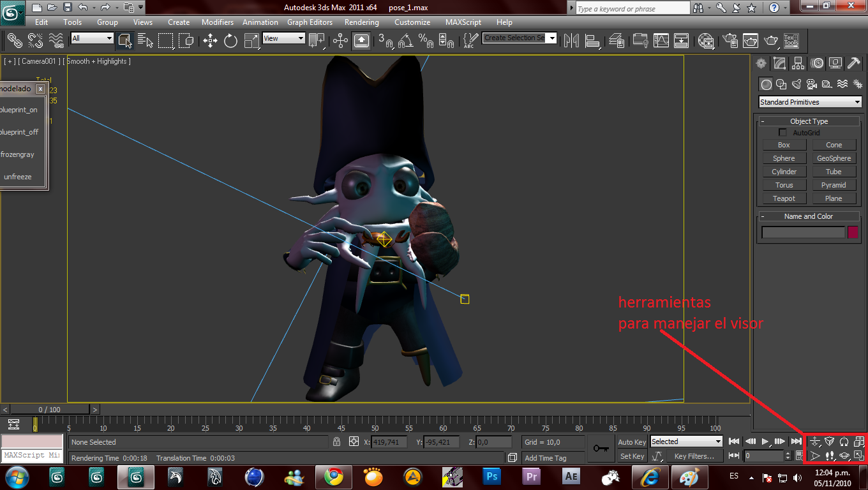Toggle the Selection Lock padlock
Image resolution: width=868 pixels, height=490 pixels.
click(x=337, y=442)
